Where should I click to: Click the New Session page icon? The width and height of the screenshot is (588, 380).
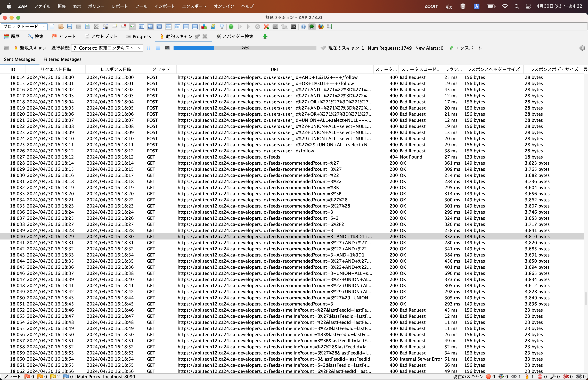click(x=52, y=27)
